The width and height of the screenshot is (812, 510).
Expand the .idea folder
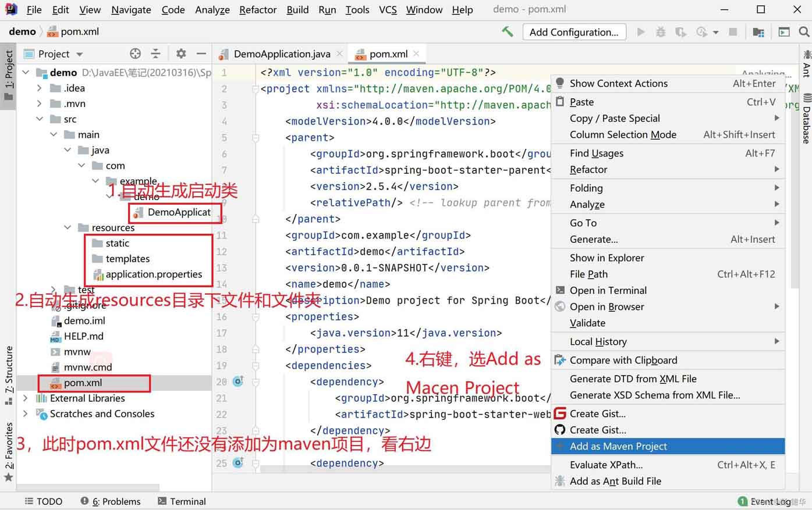coord(40,88)
